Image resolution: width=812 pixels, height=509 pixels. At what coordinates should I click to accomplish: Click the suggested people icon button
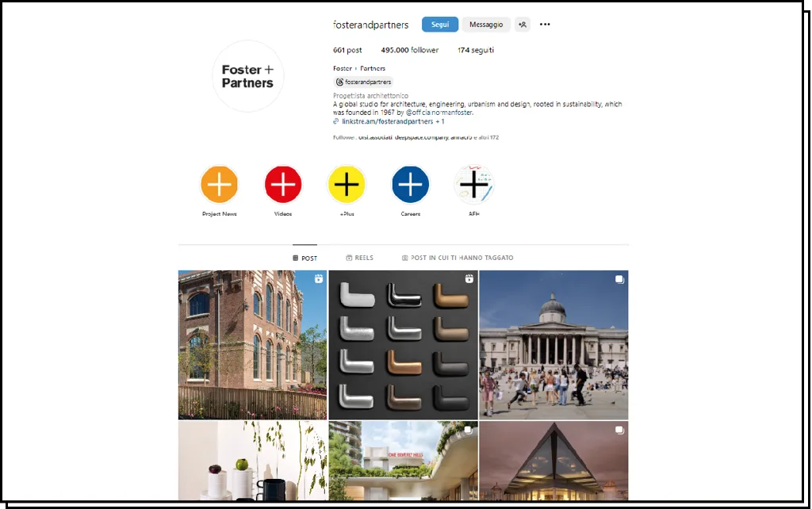522,25
